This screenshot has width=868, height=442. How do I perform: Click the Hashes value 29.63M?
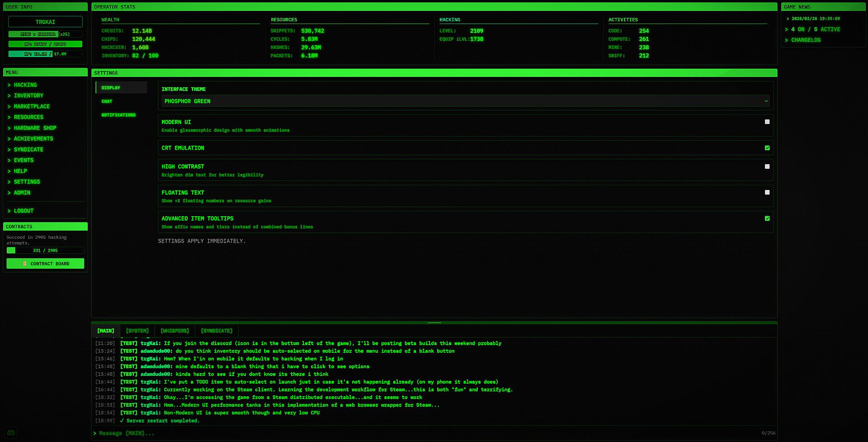click(x=311, y=48)
